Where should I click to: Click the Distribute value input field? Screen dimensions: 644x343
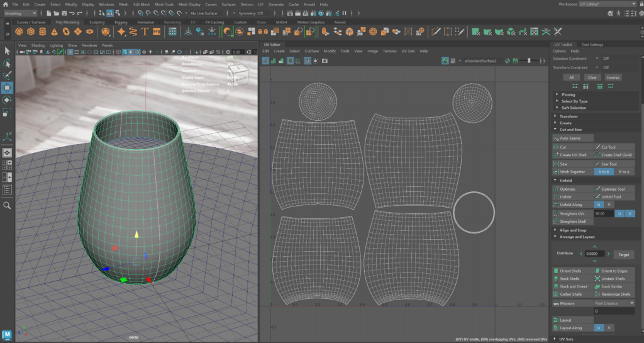point(594,254)
